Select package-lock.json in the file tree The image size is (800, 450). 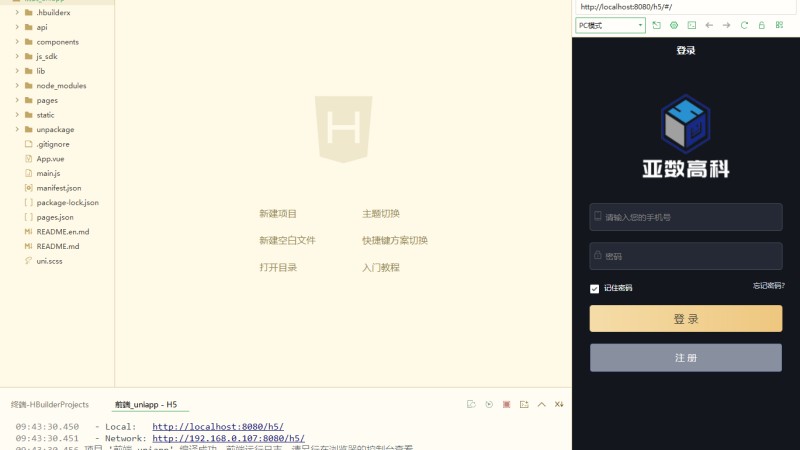tap(67, 203)
